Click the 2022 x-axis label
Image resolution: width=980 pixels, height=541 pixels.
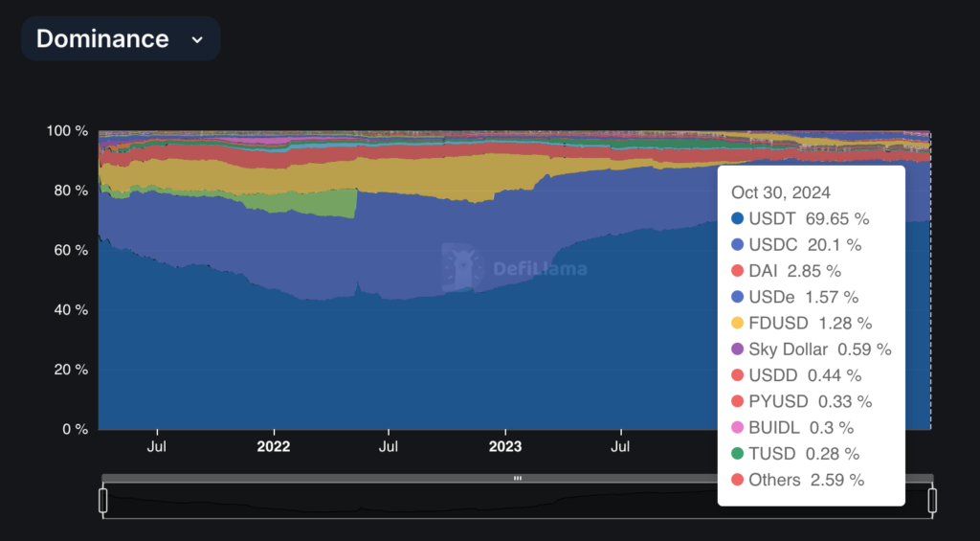pos(274,446)
